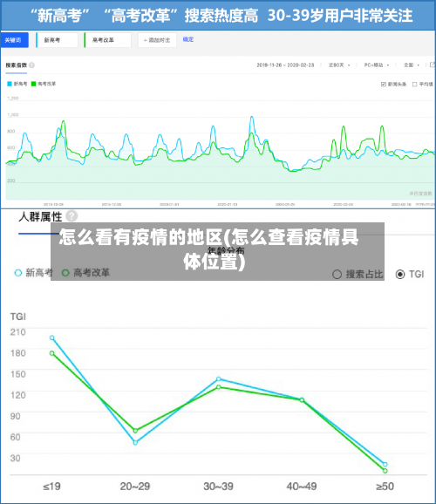Click the 添加对比 add-comparison button
This screenshot has height=504, width=436.
tap(157, 40)
